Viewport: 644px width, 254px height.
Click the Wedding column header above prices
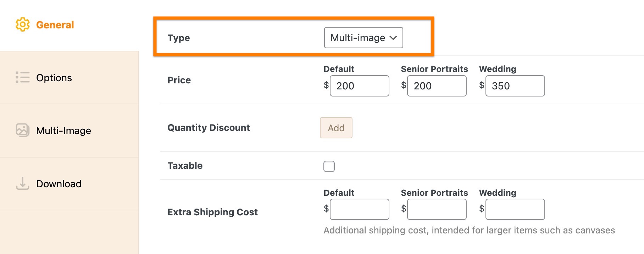click(x=497, y=69)
